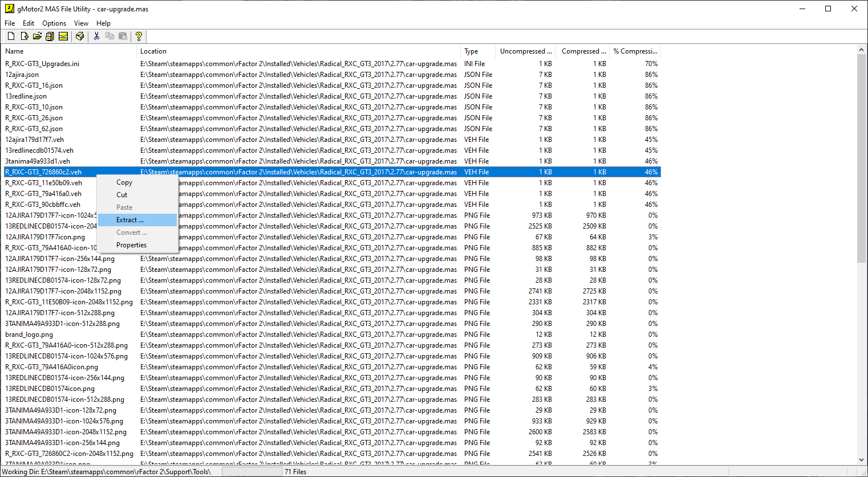Sort by the Type column header

pyautogui.click(x=477, y=51)
